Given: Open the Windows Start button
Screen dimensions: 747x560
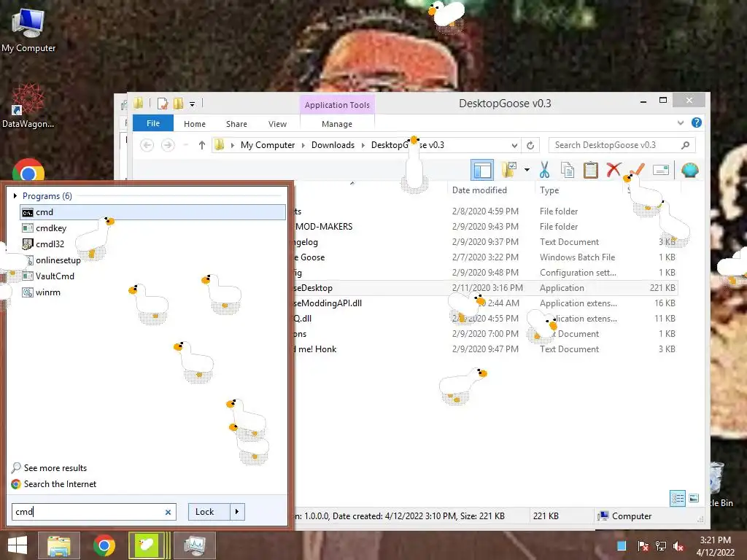Looking at the screenshot, I should click(18, 545).
